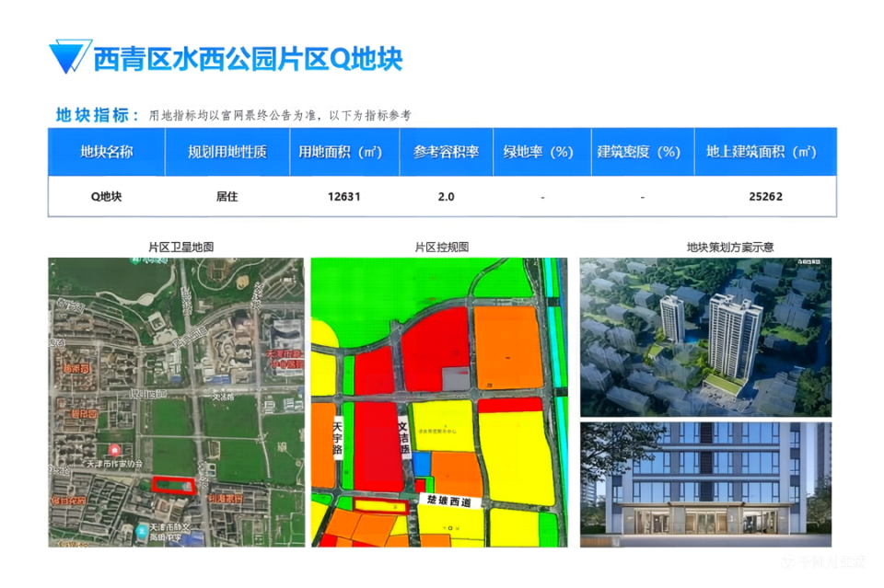Viewport: 884px width, 588px height.
Task: Select the 12631 area value
Action: click(343, 197)
